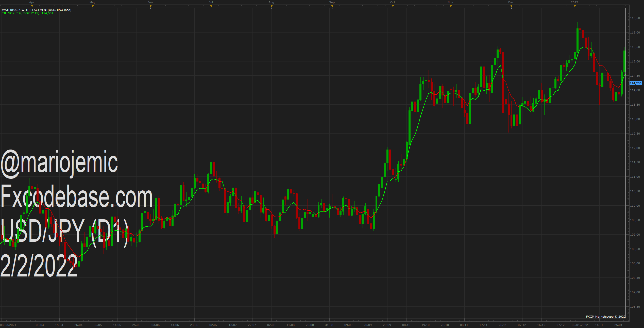Click the 116,50 price axis label
This screenshot has height=328, width=644.
tap(635, 18)
